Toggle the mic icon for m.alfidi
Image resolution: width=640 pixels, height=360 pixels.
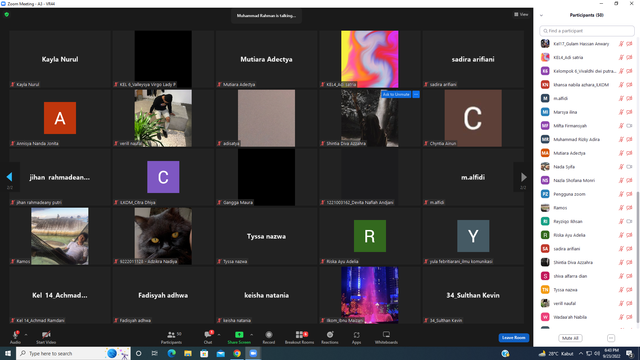click(621, 98)
